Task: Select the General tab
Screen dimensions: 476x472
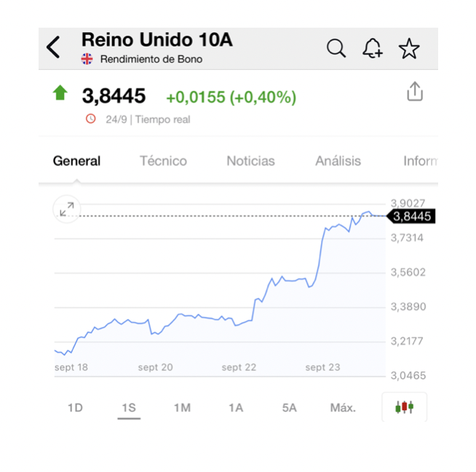Action: tap(76, 161)
